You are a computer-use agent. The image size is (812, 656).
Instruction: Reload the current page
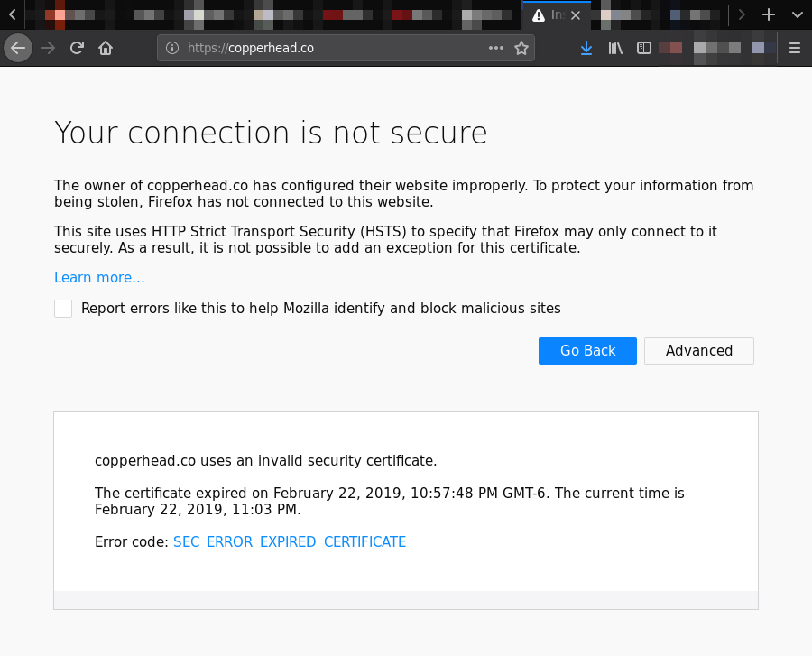tap(77, 48)
